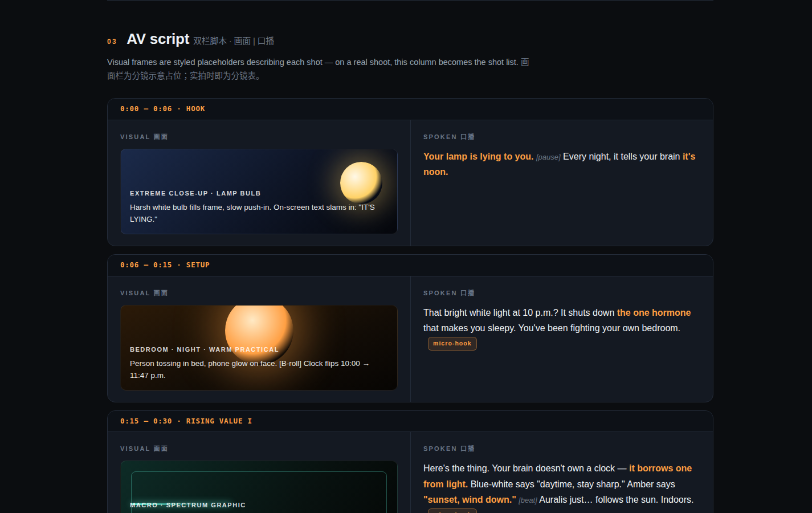Click the "EXTREME CLOSE-UP · LAMP BULB" shot label
The height and width of the screenshot is (513, 812).
point(195,193)
